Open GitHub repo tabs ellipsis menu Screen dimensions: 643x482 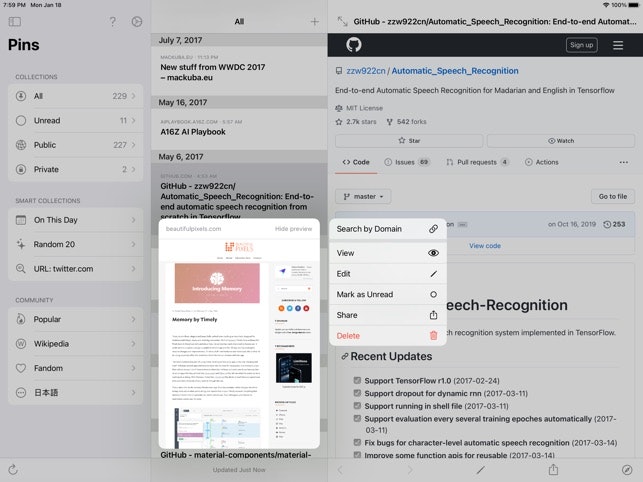pyautogui.click(x=623, y=162)
